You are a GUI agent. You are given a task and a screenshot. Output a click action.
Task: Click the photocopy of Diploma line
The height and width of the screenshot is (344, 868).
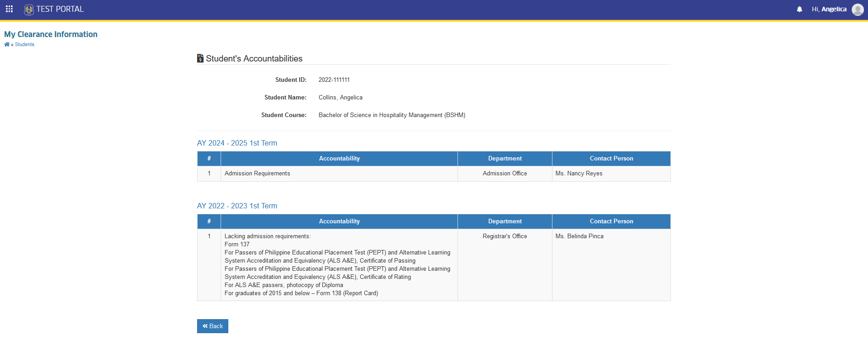coord(284,285)
